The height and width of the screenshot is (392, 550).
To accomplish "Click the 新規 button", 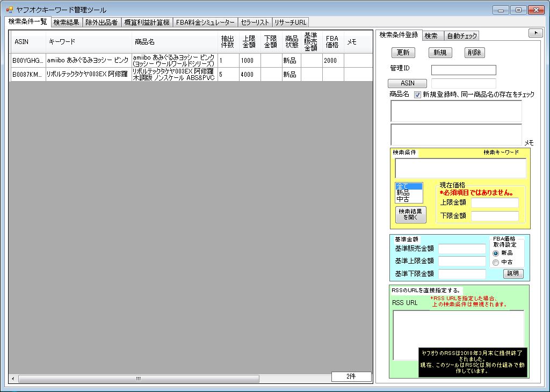I will coord(440,53).
